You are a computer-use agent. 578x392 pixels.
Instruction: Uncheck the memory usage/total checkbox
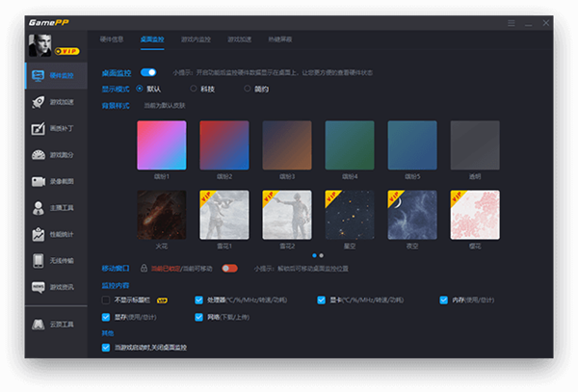pyautogui.click(x=444, y=301)
